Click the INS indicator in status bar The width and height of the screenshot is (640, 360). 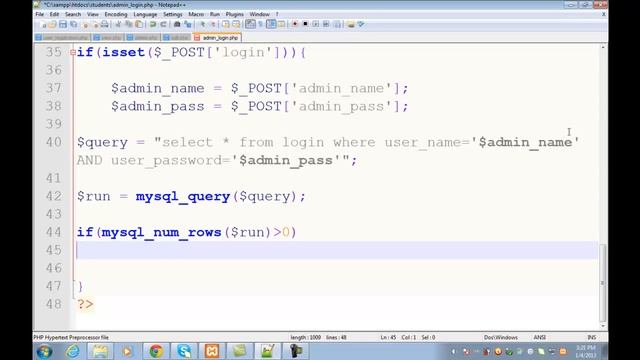point(591,338)
